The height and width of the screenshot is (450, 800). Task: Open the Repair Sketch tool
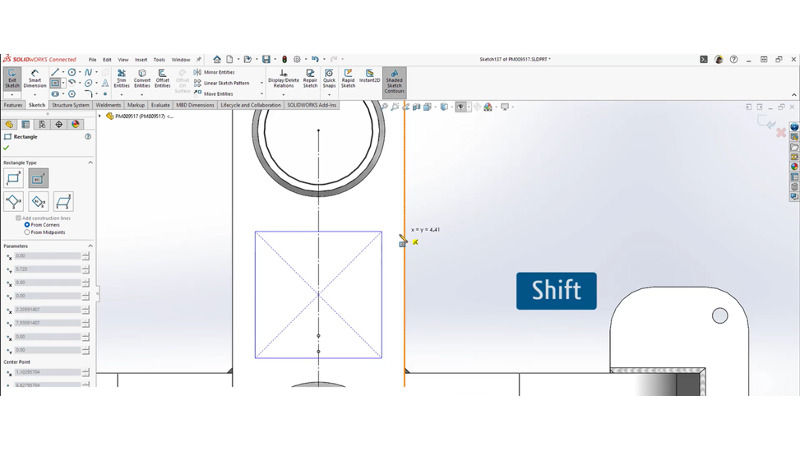point(310,79)
